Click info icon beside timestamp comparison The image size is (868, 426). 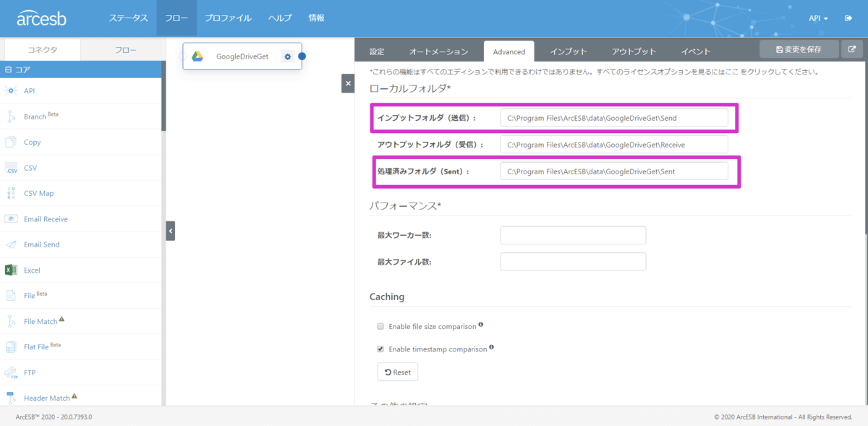click(x=491, y=347)
